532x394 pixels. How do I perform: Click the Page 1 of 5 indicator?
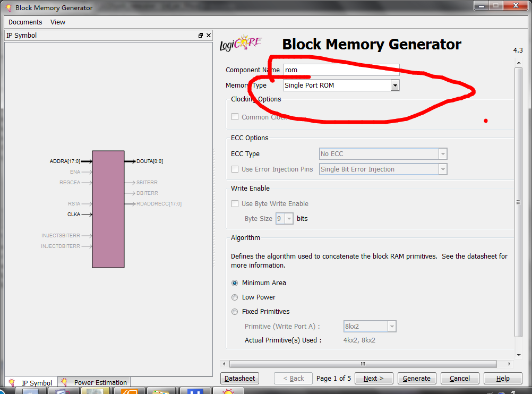tap(333, 379)
